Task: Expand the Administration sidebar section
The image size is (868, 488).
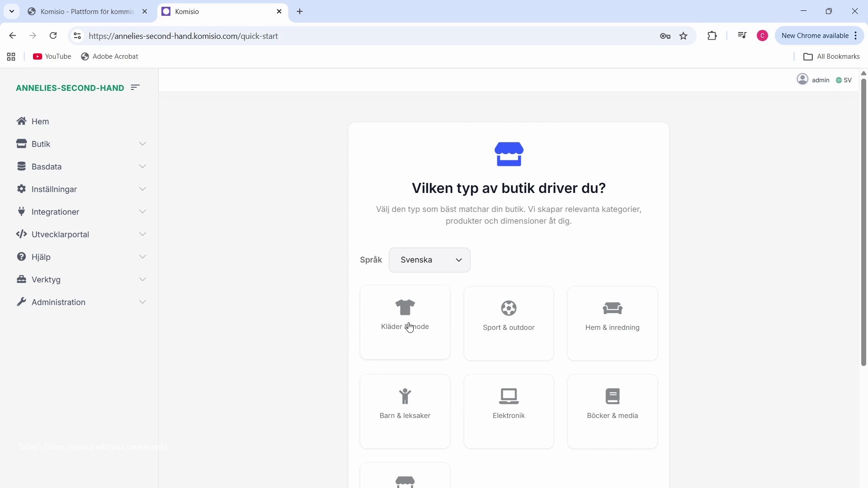Action: coord(81,302)
